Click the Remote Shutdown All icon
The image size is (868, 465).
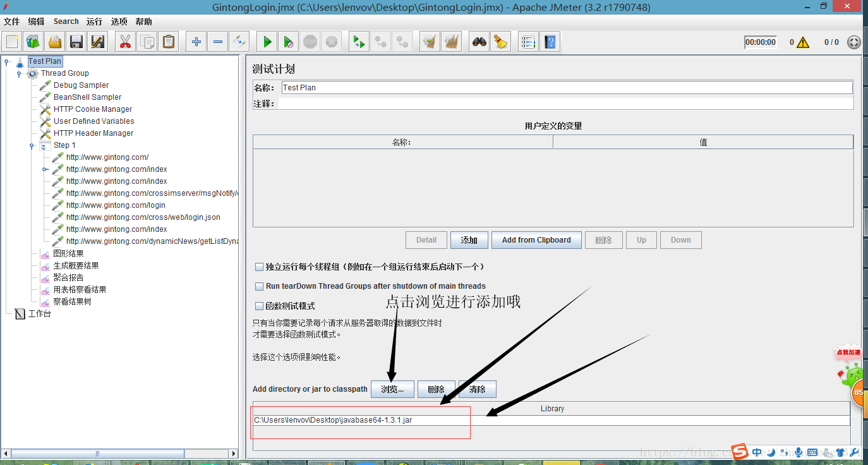pyautogui.click(x=402, y=42)
